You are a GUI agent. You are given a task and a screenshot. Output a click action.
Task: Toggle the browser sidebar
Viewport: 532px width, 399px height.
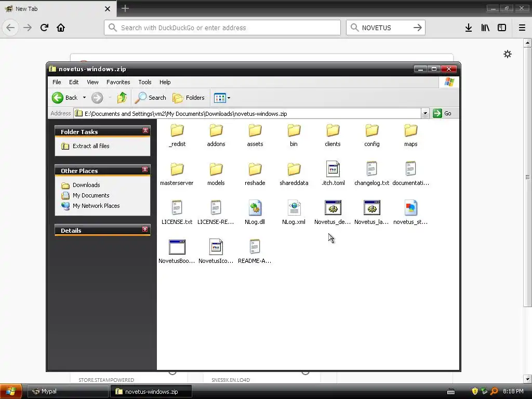(x=502, y=28)
